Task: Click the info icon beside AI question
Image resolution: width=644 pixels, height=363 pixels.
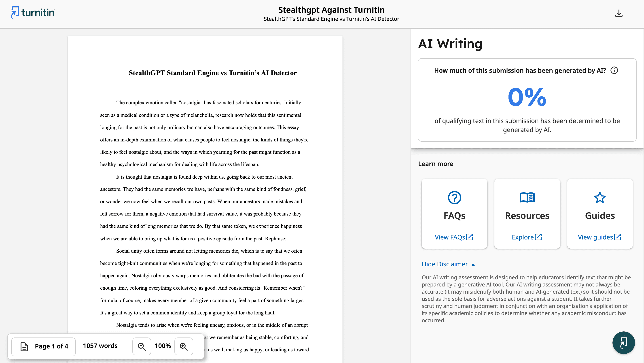Action: [x=614, y=70]
